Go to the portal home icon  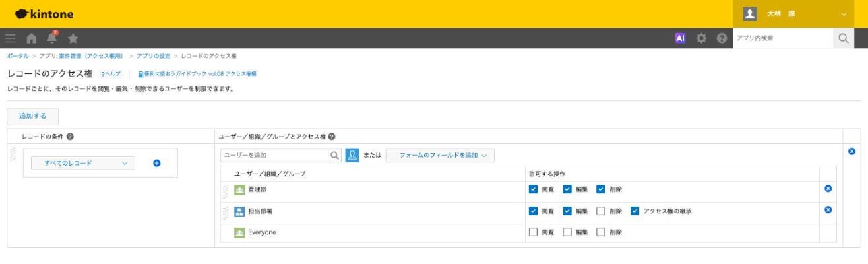31,38
